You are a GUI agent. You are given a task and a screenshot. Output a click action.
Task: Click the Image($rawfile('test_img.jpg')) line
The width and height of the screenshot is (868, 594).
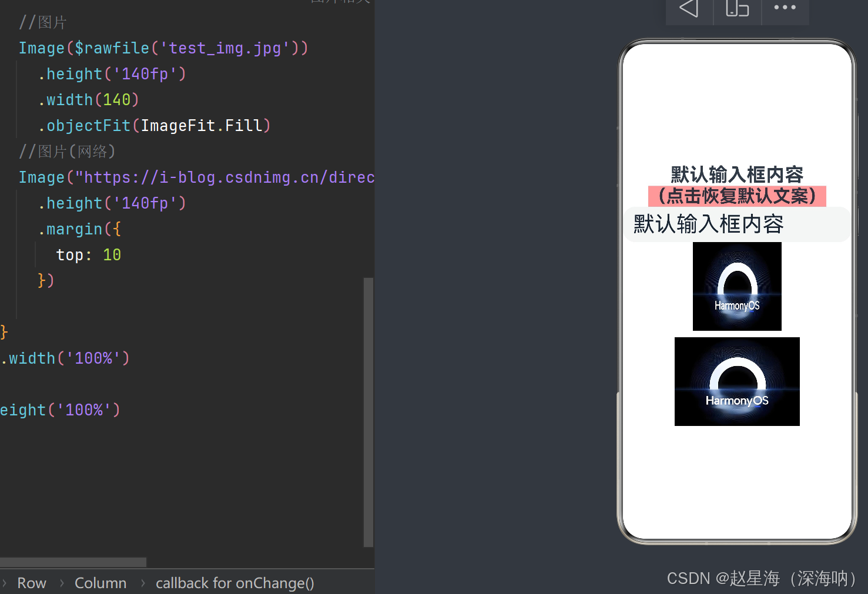pos(163,48)
